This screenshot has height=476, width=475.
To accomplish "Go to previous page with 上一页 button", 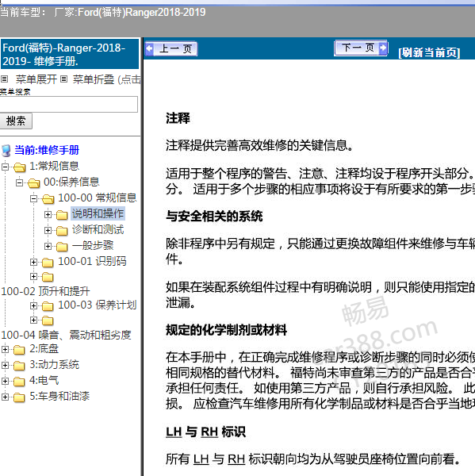I will click(171, 48).
